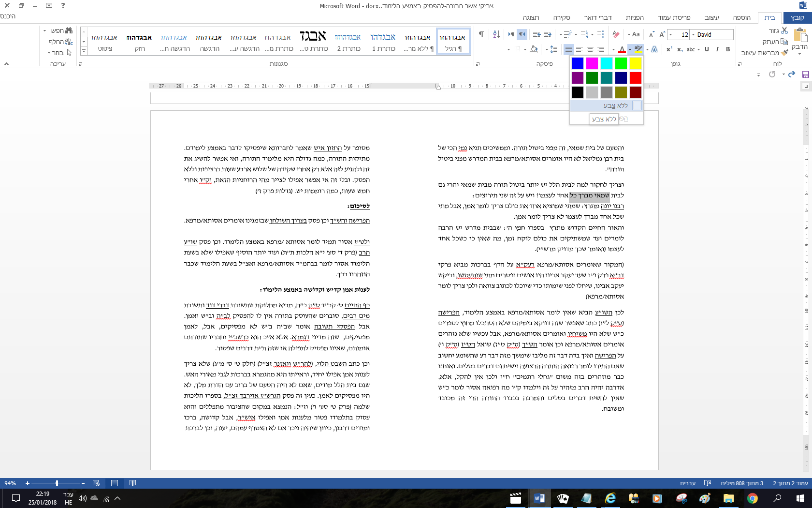Toggle italic formatting
The height and width of the screenshot is (508, 812).
(717, 49)
